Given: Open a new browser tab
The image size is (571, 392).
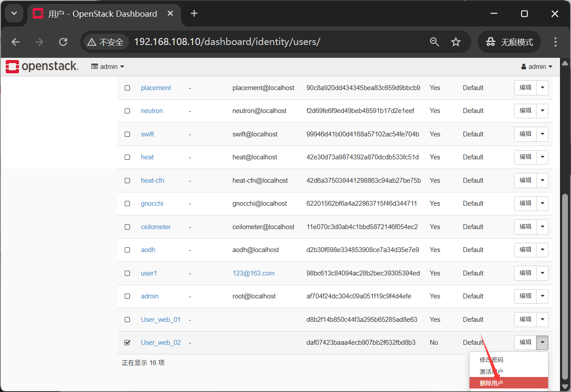Looking at the screenshot, I should (194, 14).
